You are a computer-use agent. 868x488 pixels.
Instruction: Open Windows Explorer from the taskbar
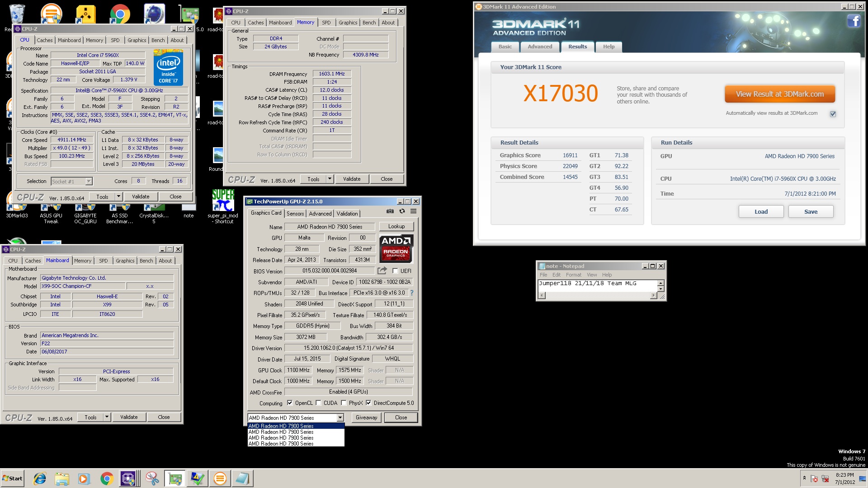[62, 479]
